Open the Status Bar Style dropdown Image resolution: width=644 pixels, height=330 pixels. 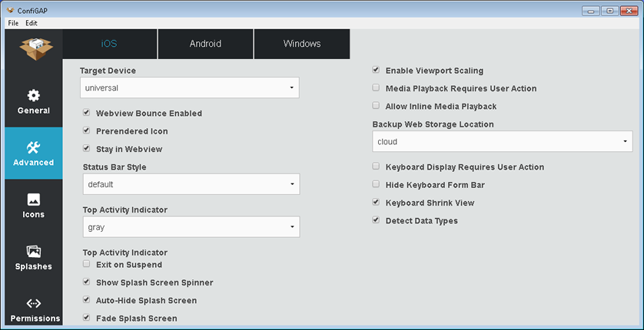[191, 184]
